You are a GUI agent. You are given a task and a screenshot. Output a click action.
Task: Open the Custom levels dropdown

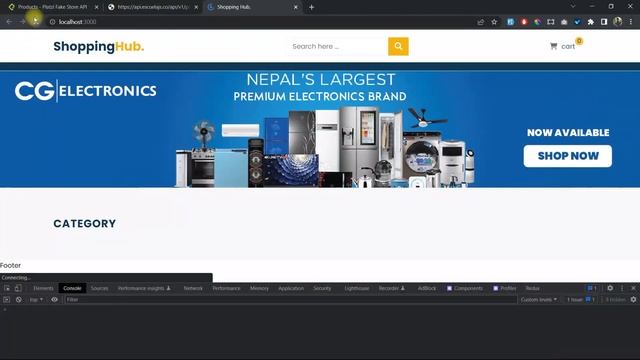tap(539, 300)
